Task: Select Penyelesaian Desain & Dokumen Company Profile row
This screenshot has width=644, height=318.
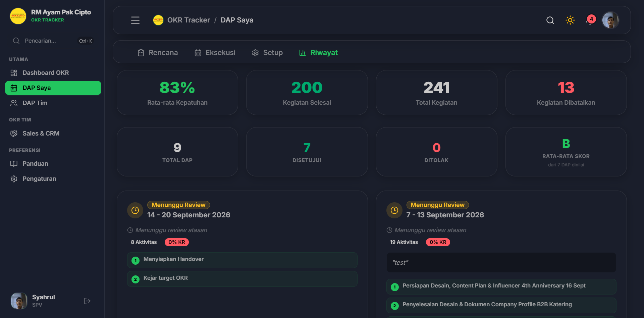Action: pyautogui.click(x=501, y=306)
